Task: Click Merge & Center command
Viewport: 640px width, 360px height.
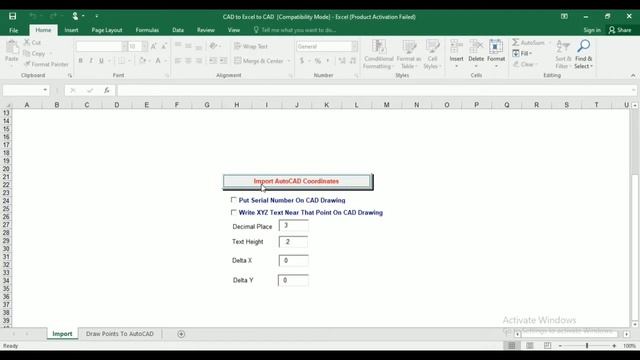Action: (x=259, y=61)
